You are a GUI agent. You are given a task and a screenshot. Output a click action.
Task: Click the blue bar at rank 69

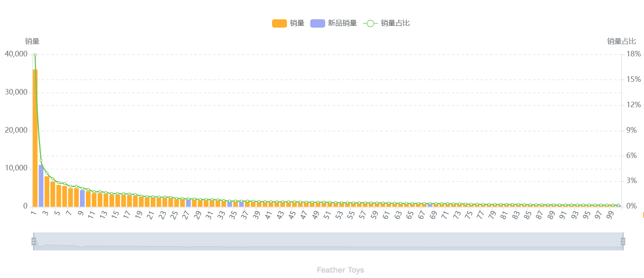click(430, 205)
